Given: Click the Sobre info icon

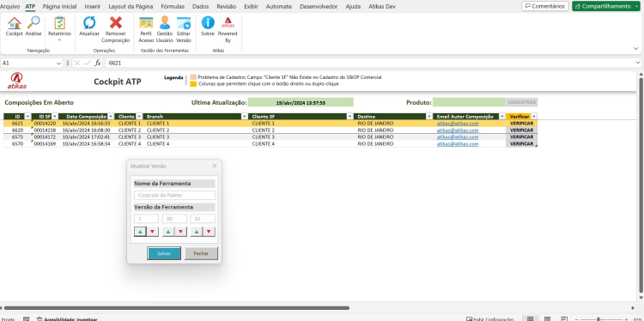Looking at the screenshot, I should coord(208,22).
